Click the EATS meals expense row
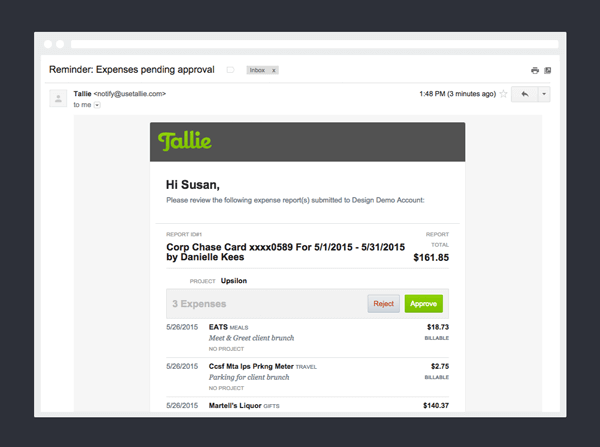Image resolution: width=600 pixels, height=447 pixels. pyautogui.click(x=307, y=338)
